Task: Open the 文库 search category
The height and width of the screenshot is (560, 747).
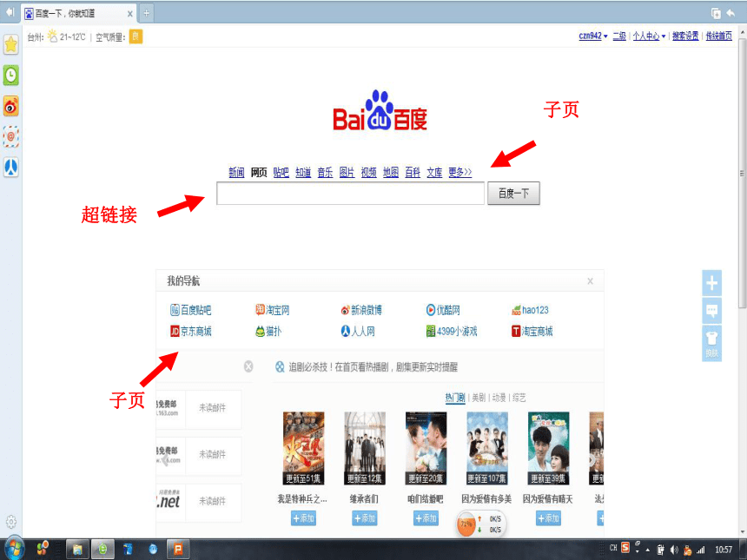Action: coord(434,172)
